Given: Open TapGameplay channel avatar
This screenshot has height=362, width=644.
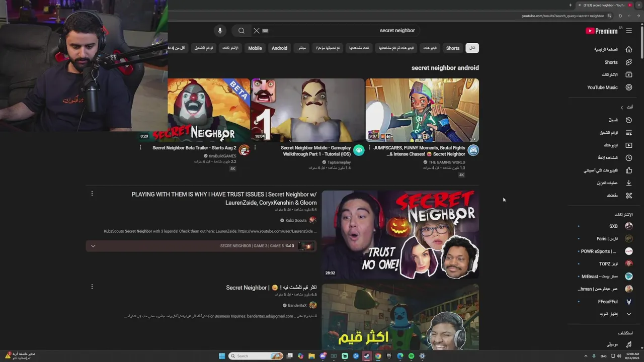Looking at the screenshot, I should click(x=359, y=150).
